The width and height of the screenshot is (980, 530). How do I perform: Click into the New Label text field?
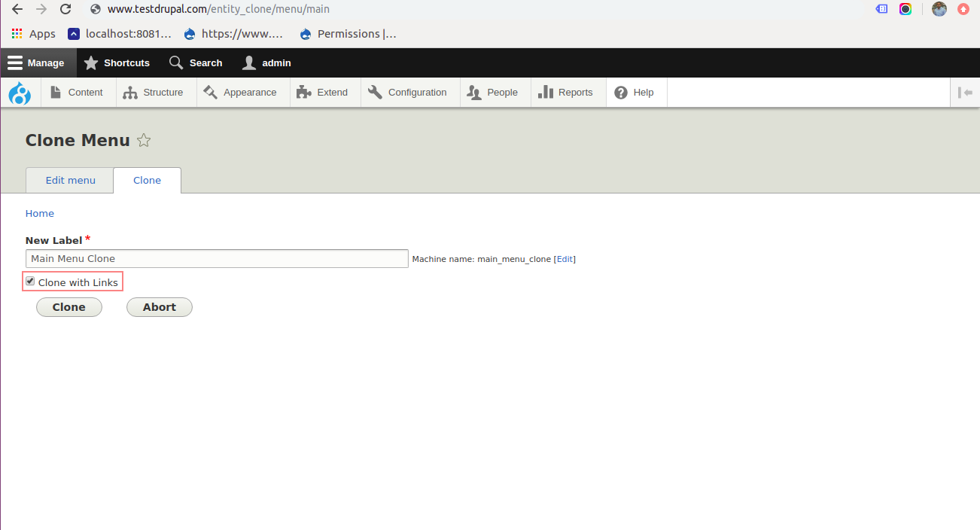(217, 258)
